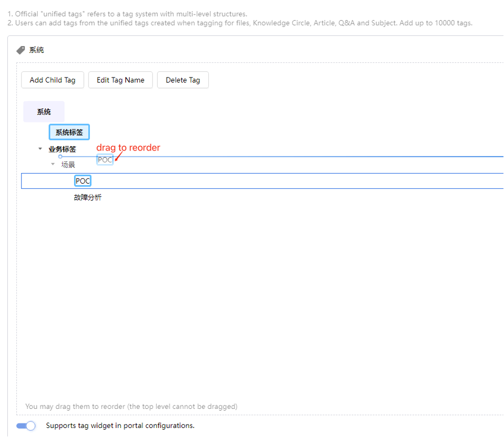Collapse the 业务标签 tree arrow
This screenshot has height=437, width=504.
click(x=40, y=149)
